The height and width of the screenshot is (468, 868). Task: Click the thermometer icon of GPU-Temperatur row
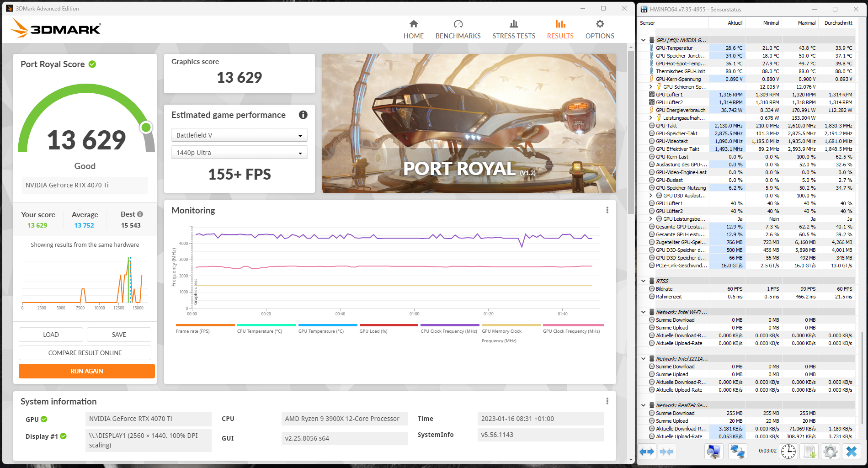652,48
